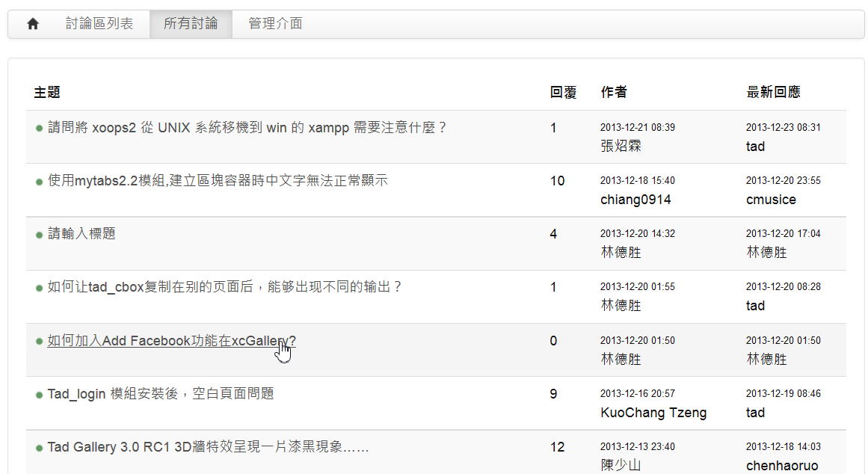
Task: Click latest responder cmusice
Action: click(x=771, y=200)
